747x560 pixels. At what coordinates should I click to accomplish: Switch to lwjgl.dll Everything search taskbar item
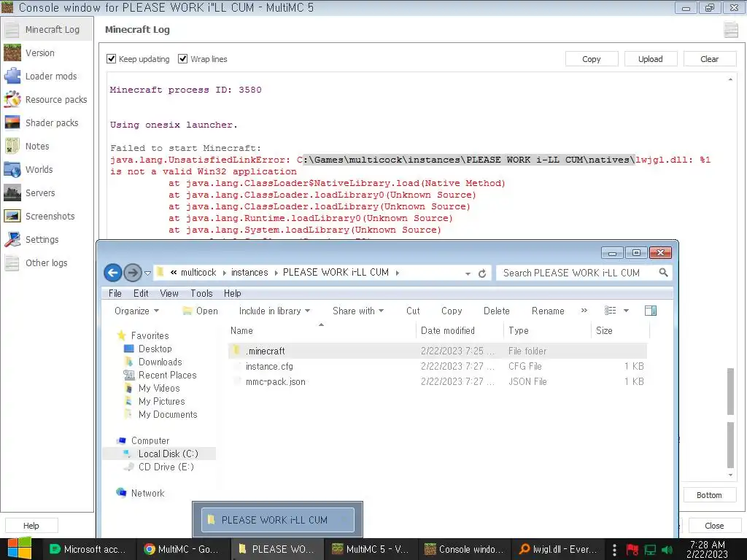click(x=558, y=550)
